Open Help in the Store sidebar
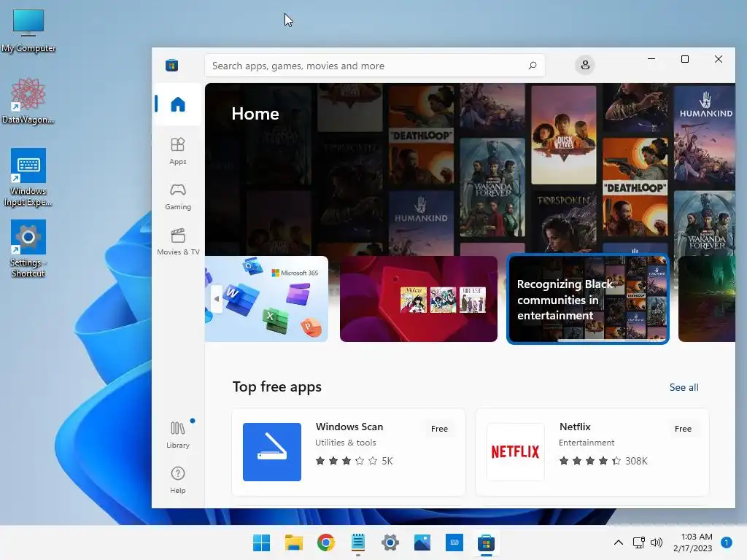The image size is (747, 560). point(178,480)
